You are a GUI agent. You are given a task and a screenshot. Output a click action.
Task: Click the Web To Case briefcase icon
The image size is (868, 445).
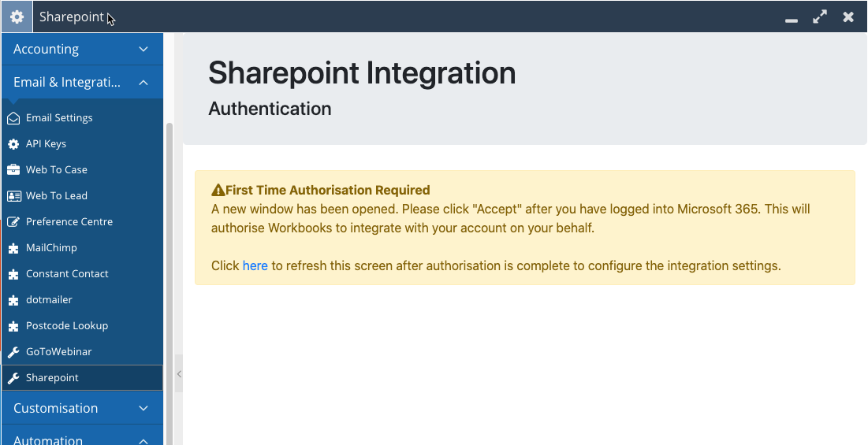pos(13,169)
